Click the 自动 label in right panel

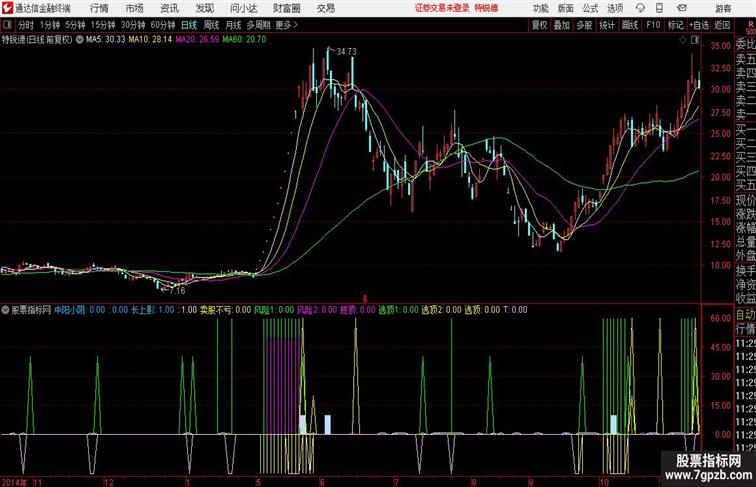click(x=745, y=315)
